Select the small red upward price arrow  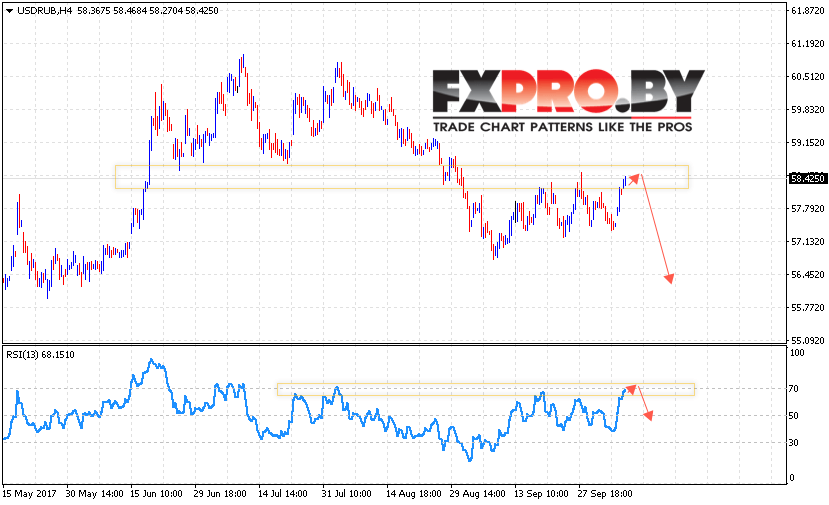[x=633, y=179]
